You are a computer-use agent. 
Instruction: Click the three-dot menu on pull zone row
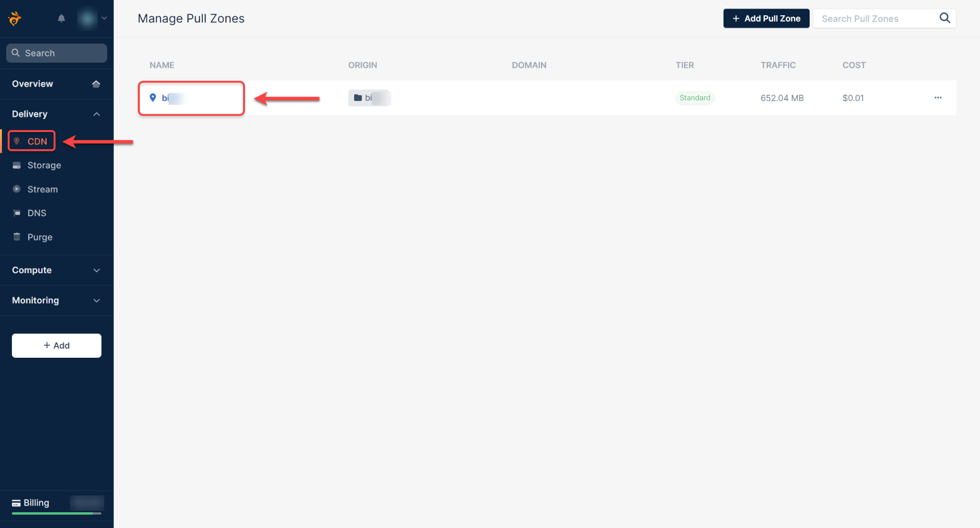coord(938,98)
